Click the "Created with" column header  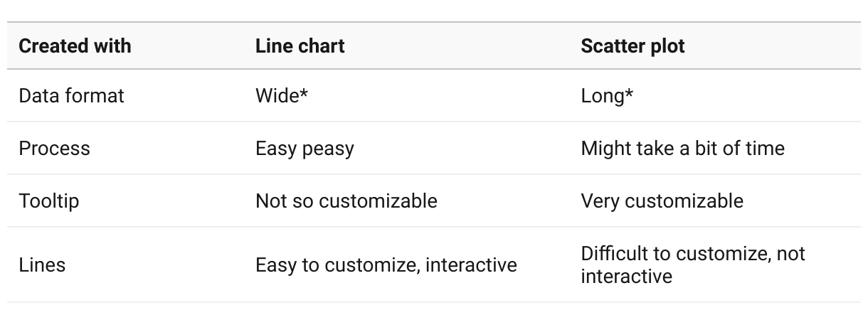tap(75, 46)
